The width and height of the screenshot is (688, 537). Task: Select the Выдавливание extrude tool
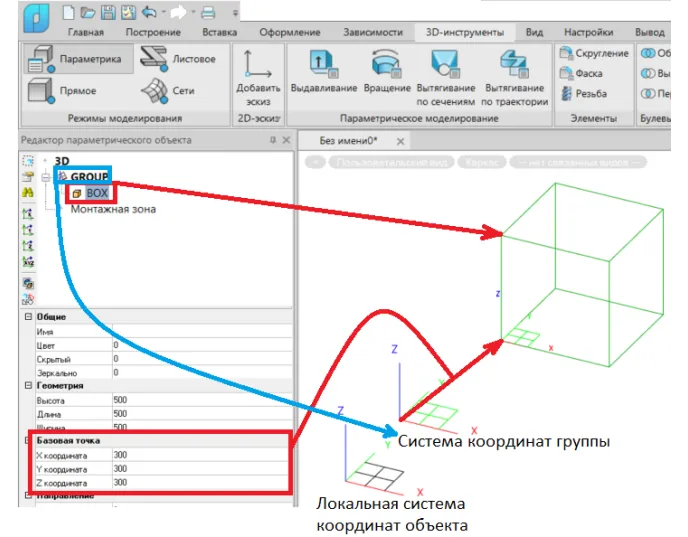[324, 71]
